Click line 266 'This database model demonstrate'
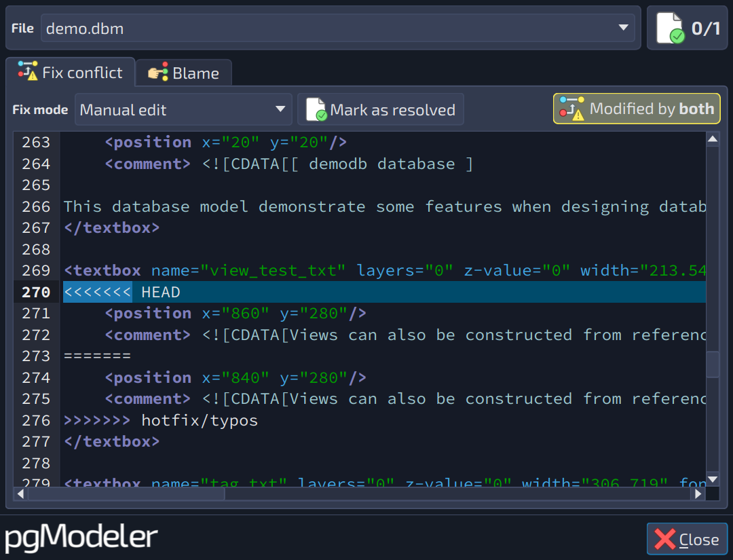 (384, 206)
